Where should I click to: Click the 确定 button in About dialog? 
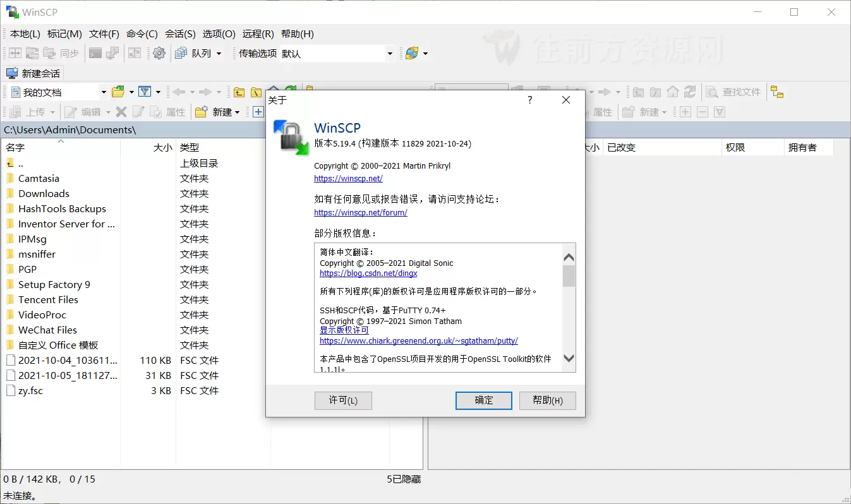(x=484, y=400)
